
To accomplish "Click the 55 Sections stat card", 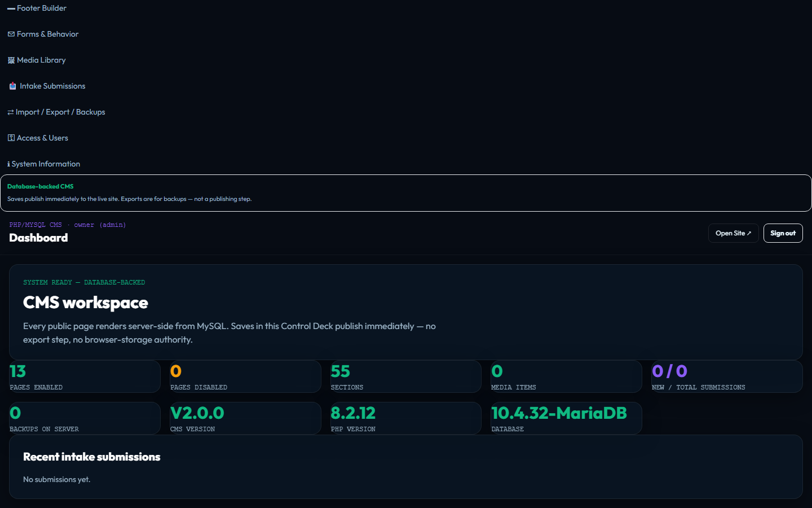I will pyautogui.click(x=405, y=376).
